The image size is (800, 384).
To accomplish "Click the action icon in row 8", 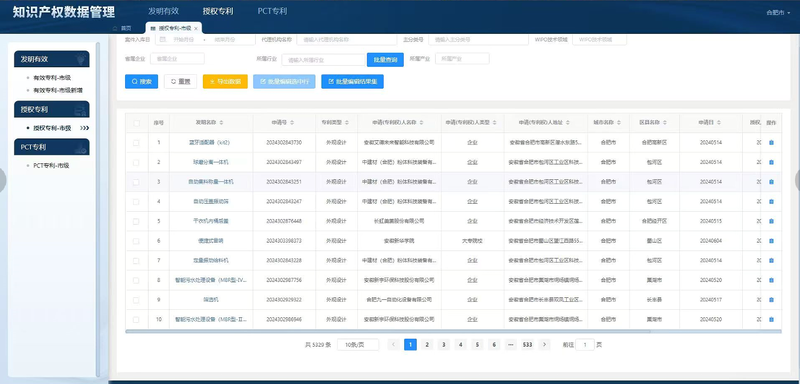I will [x=771, y=280].
